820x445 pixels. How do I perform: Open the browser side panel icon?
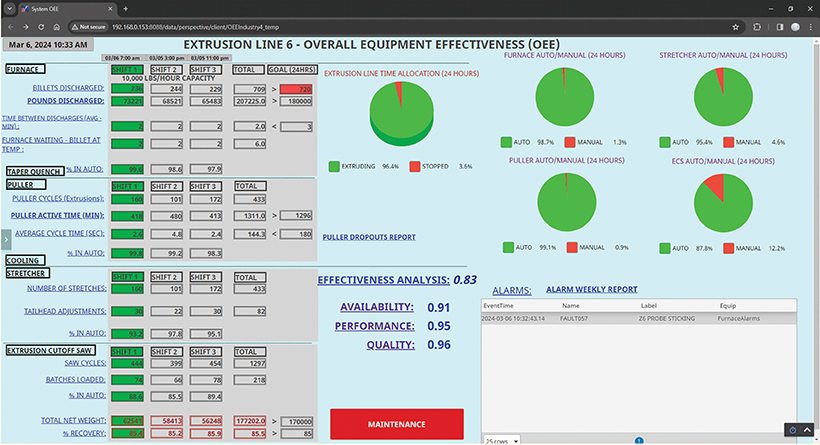point(779,27)
